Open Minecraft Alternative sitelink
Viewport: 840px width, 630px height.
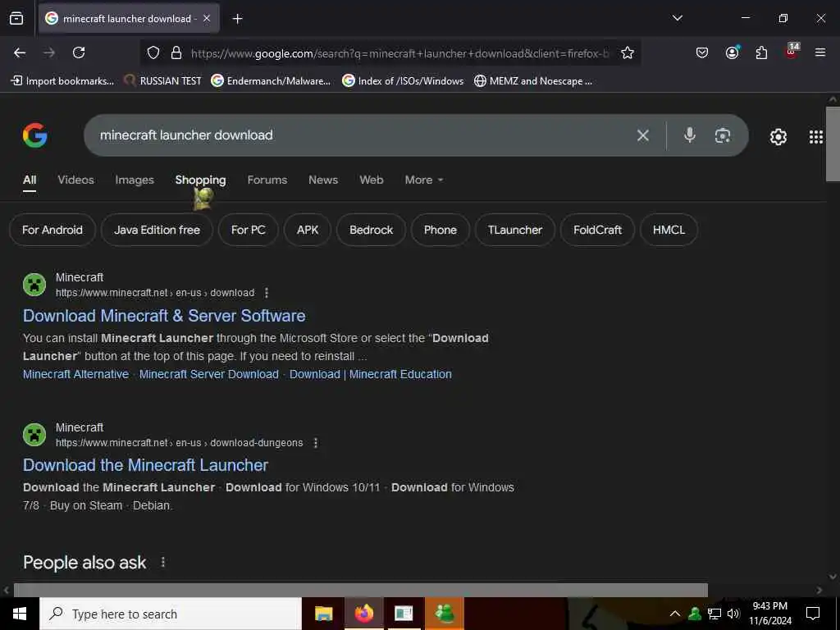[x=75, y=374]
